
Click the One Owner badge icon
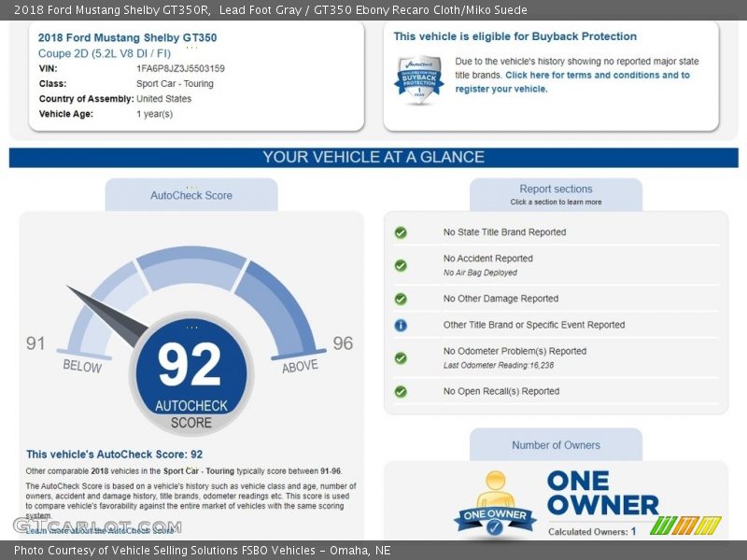[x=494, y=506]
